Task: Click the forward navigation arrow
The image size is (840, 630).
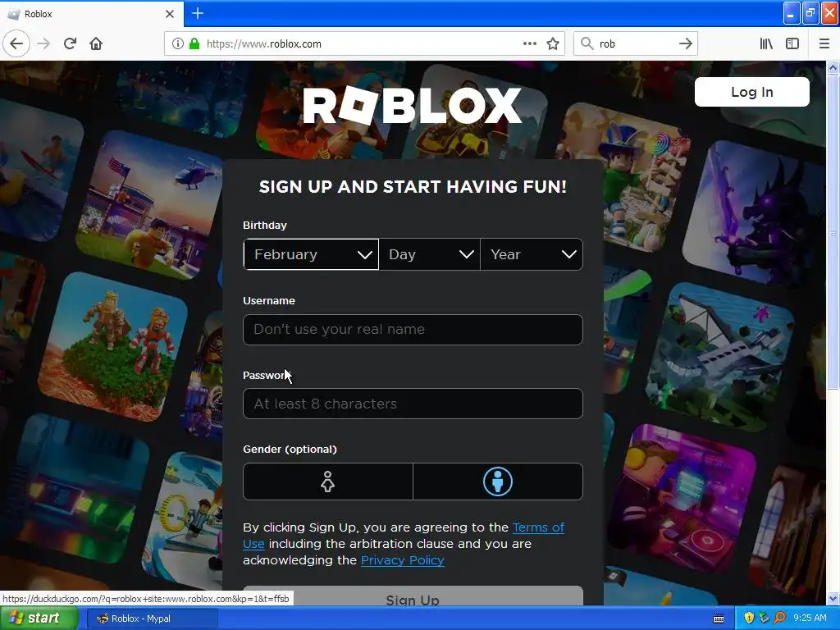Action: [x=43, y=43]
